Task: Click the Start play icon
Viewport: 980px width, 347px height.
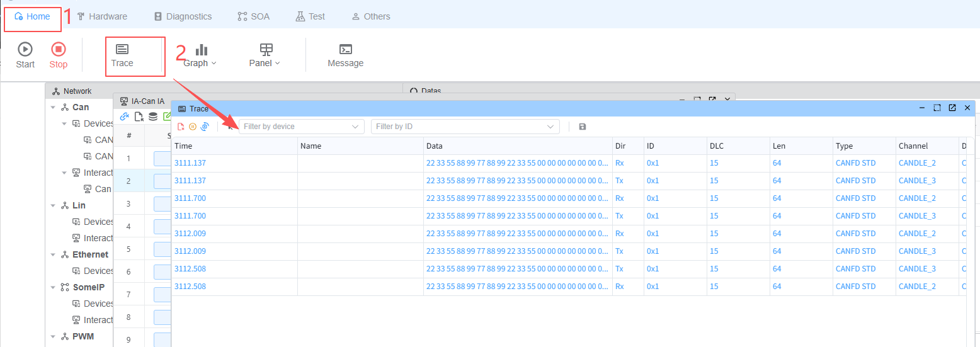Action: (25, 50)
